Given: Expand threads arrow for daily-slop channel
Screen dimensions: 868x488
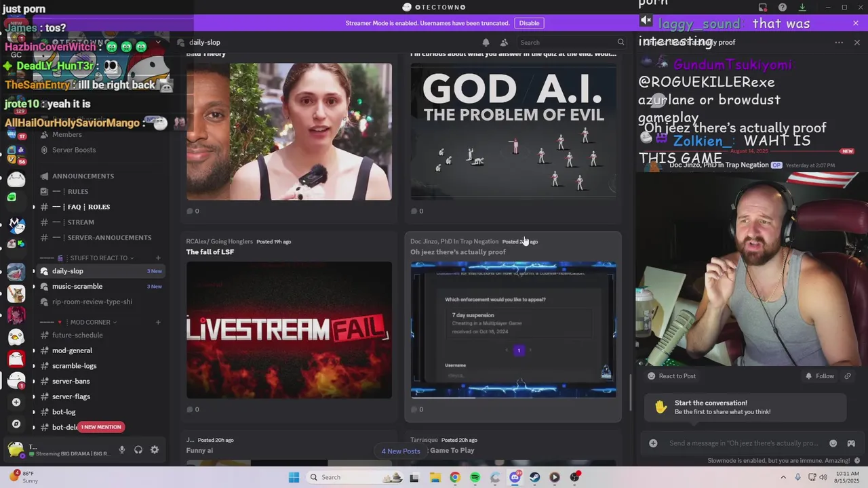Looking at the screenshot, I should [x=34, y=271].
